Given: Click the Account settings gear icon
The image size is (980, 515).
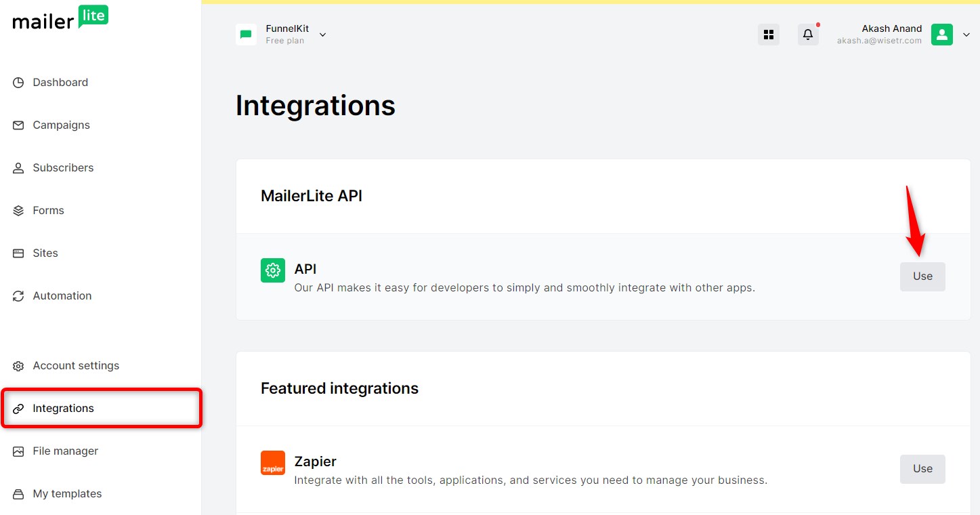Looking at the screenshot, I should pyautogui.click(x=18, y=366).
